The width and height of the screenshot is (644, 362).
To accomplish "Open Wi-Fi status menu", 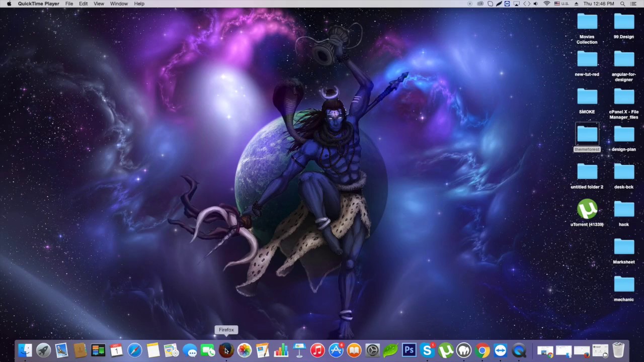I will tap(547, 4).
